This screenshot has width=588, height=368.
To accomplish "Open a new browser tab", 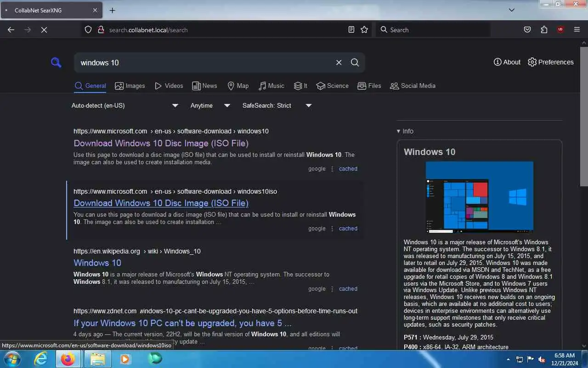I will 113,10.
